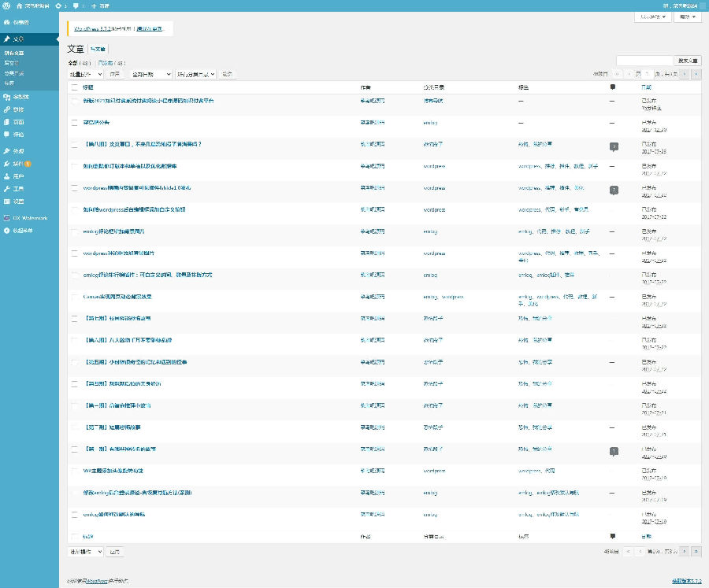Jump to the last page using the arrow above the table
The width and height of the screenshot is (709, 588).
pos(696,74)
